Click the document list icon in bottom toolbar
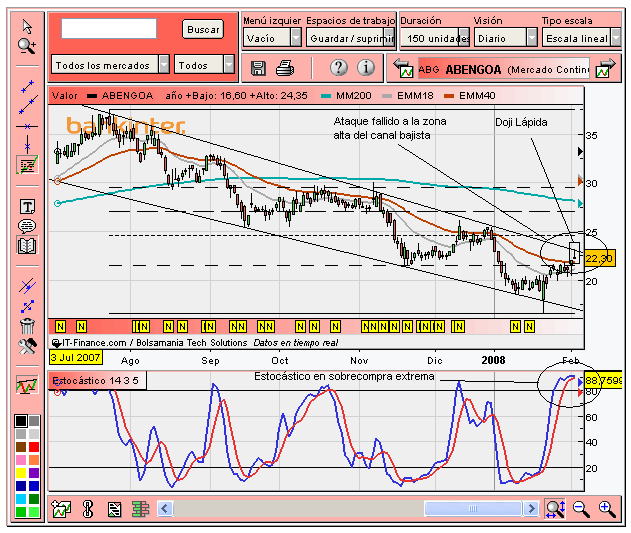 tap(114, 510)
